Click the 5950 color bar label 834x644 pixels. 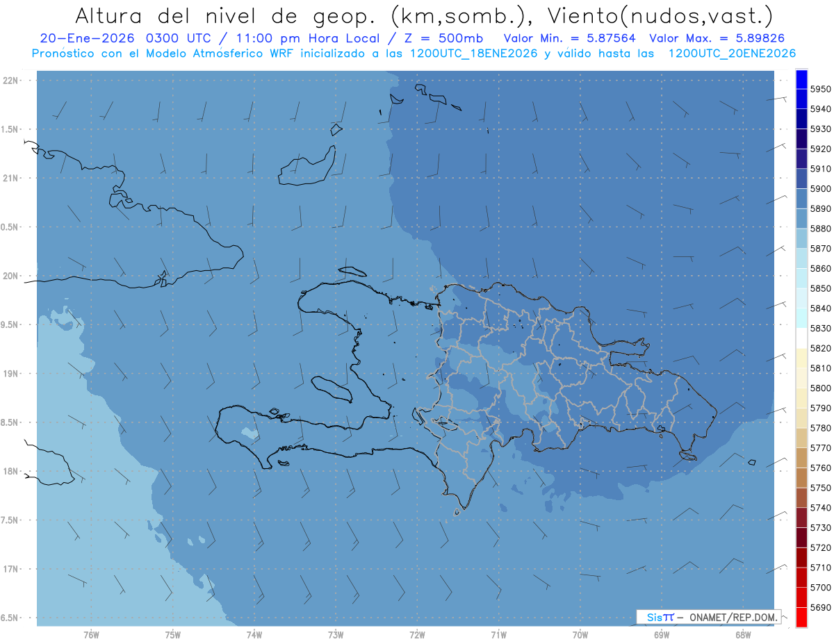tap(821, 89)
